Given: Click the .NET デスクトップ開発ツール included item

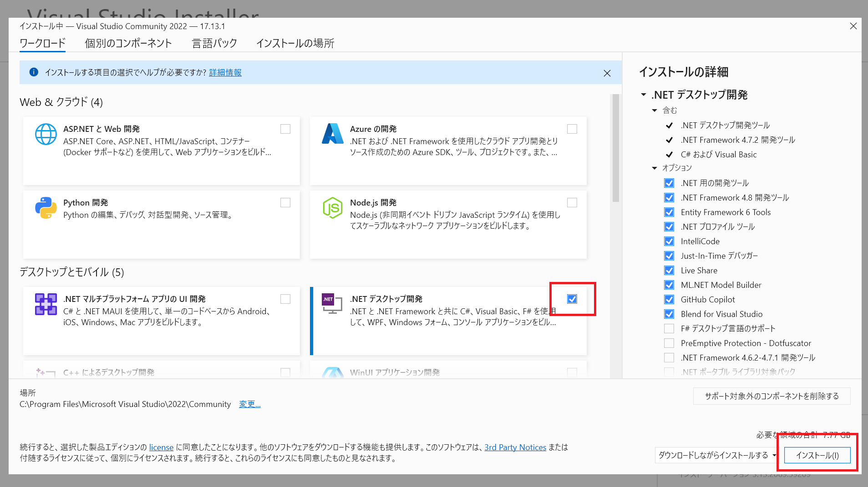Looking at the screenshot, I should (726, 126).
